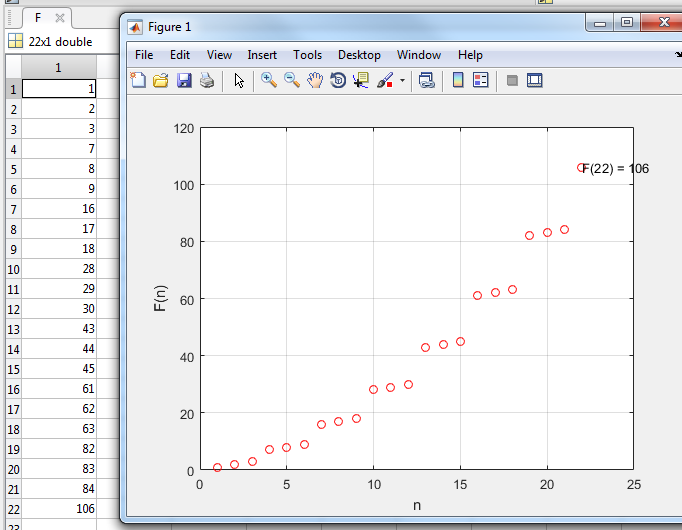Open the Desktop menu in Figure 1
The width and height of the screenshot is (682, 530).
[x=359, y=55]
